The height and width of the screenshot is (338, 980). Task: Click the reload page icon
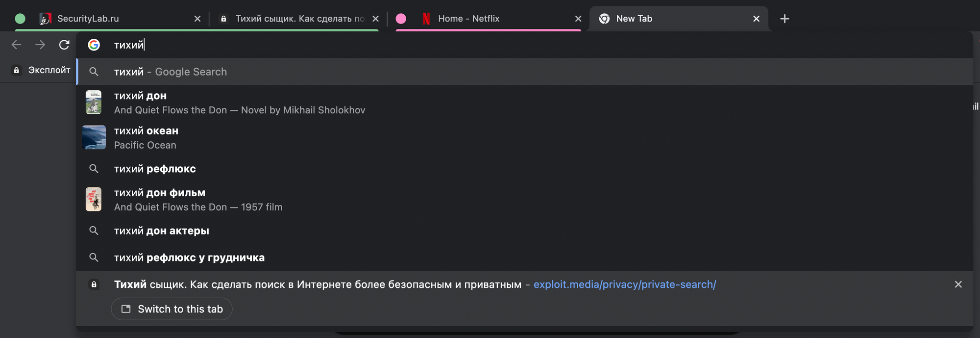(x=64, y=45)
